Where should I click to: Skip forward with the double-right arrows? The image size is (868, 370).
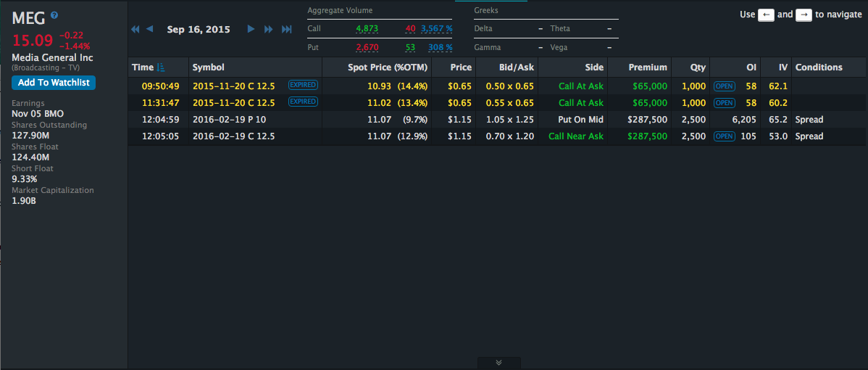pos(269,29)
